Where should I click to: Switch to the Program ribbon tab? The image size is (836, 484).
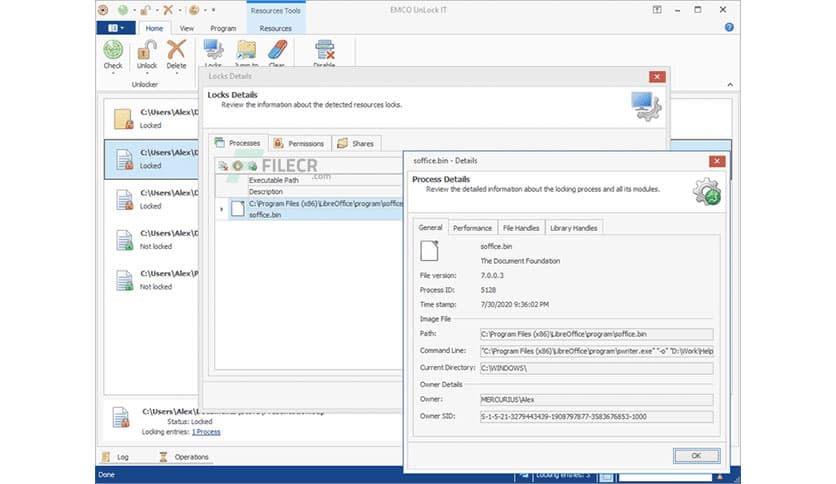tap(223, 28)
